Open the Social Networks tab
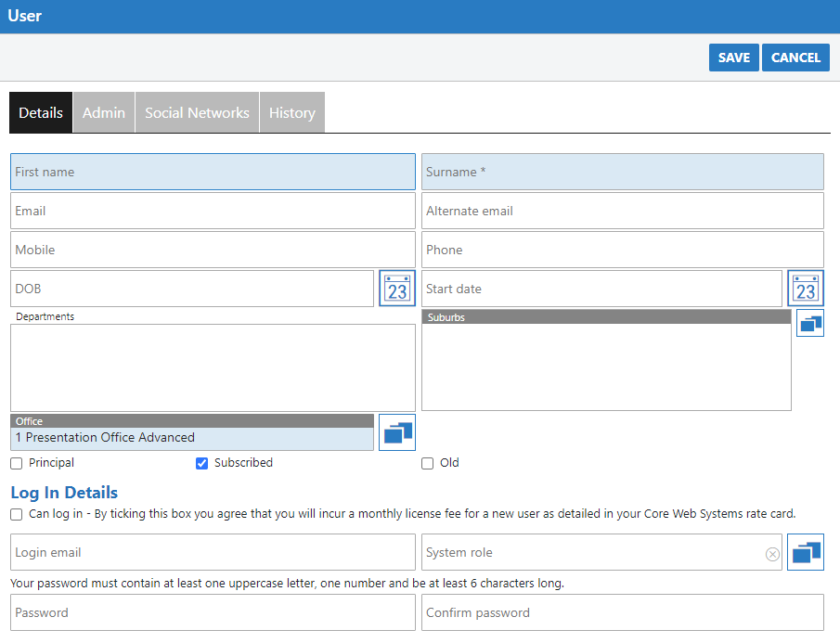The width and height of the screenshot is (840, 643). [197, 112]
